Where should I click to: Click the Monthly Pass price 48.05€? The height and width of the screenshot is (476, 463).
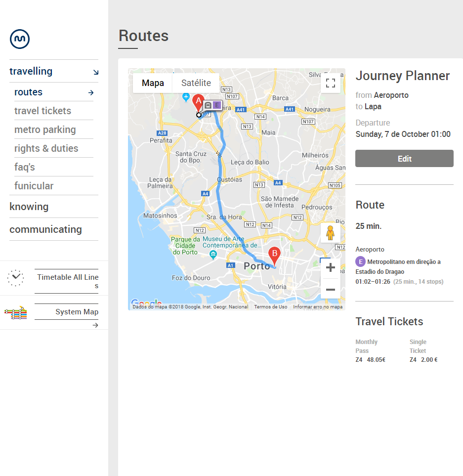(376, 360)
